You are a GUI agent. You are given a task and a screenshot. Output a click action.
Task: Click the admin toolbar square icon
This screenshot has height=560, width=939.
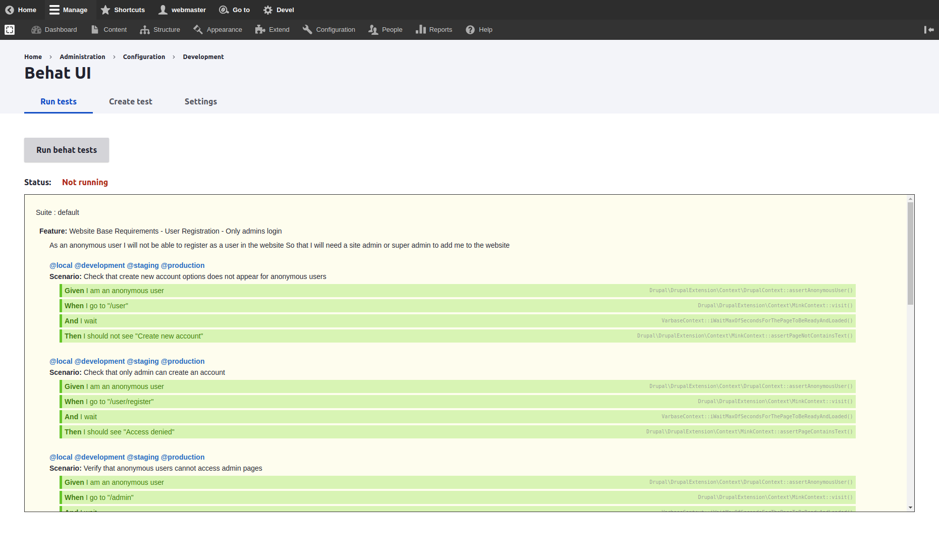click(10, 30)
